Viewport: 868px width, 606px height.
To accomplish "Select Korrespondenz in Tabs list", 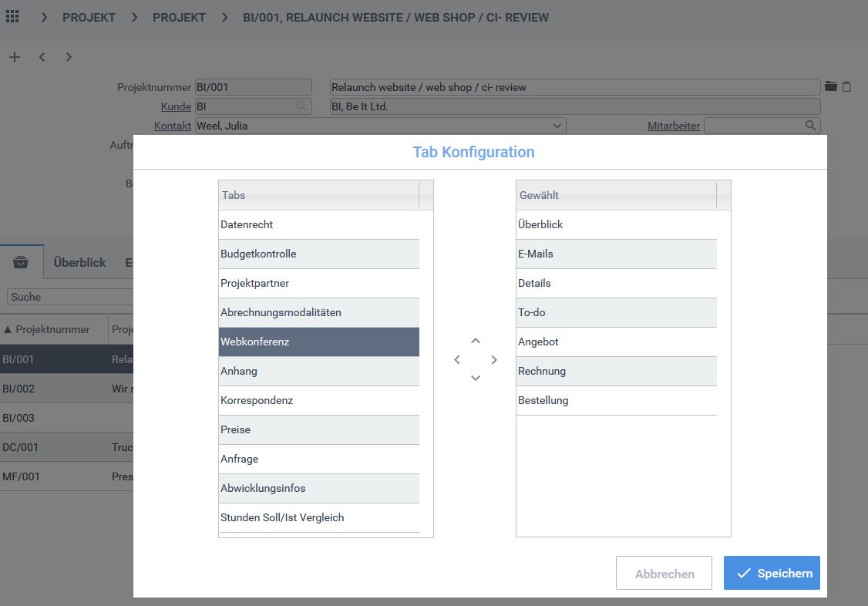I will tap(319, 401).
